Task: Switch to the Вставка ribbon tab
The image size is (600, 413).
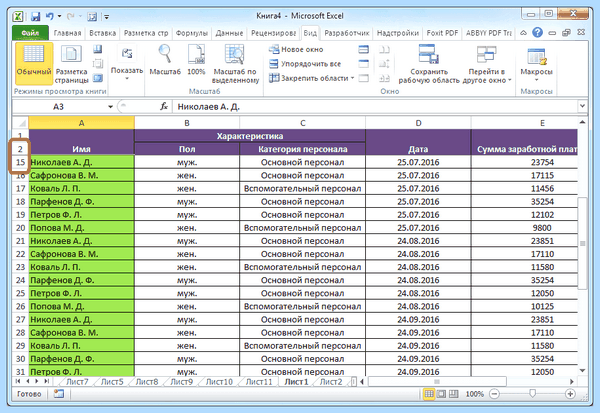Action: 103,33
